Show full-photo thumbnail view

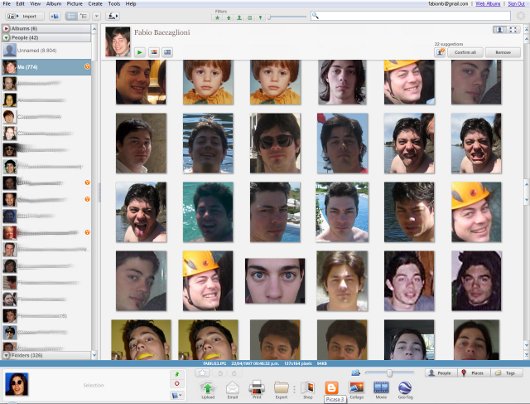click(513, 30)
